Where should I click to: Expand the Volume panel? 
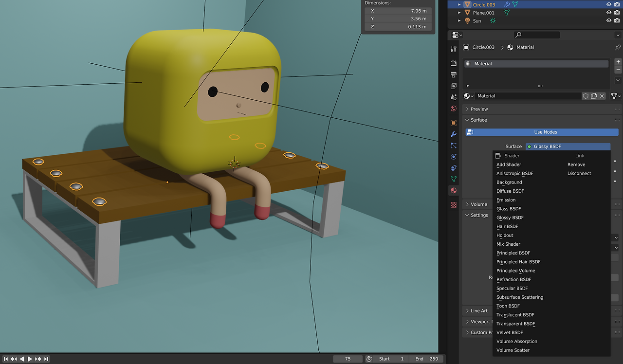pos(468,204)
